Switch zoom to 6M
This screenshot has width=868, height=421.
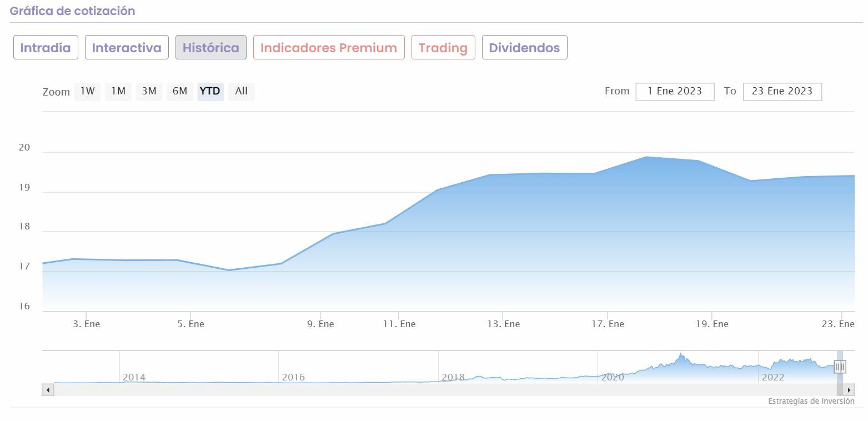(x=179, y=91)
